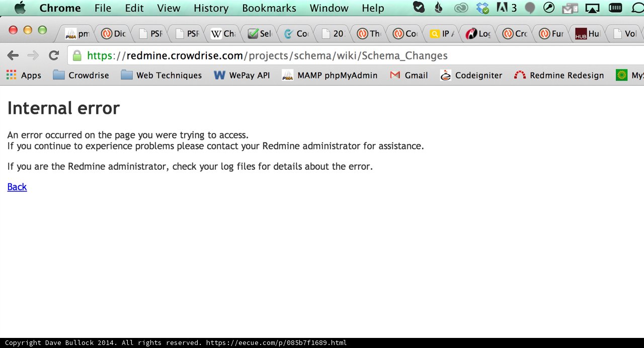Open the Apps bookmarks shortcut
Image resolution: width=644 pixels, height=348 pixels.
tap(24, 75)
